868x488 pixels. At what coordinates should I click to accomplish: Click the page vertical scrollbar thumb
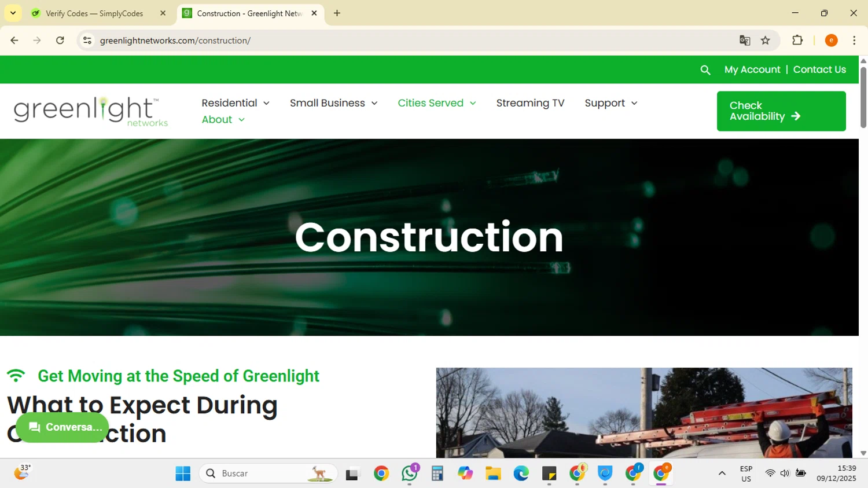pos(863,97)
